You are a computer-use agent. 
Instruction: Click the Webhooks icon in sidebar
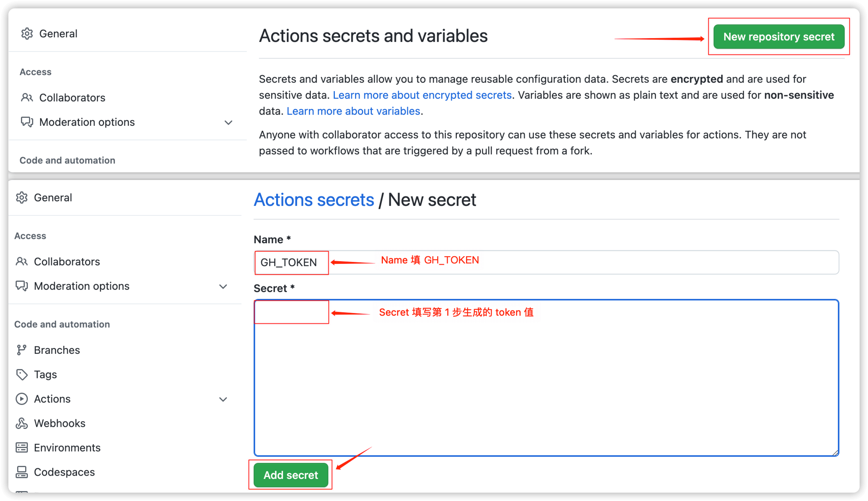[x=22, y=423]
